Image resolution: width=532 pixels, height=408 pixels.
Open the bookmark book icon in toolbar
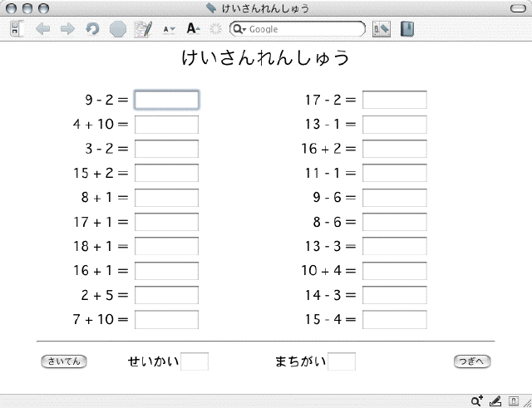click(x=406, y=29)
